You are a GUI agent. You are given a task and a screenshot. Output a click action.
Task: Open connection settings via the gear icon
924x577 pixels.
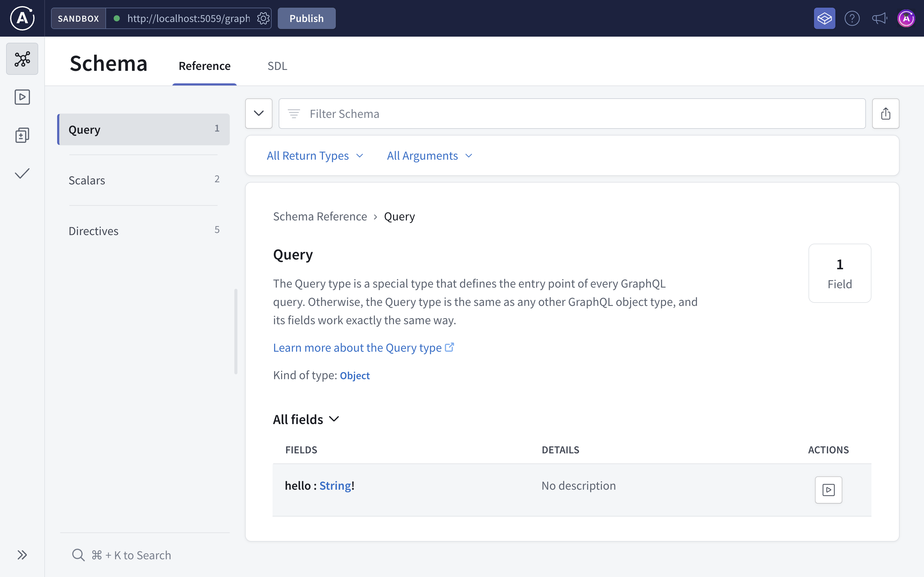(x=263, y=18)
